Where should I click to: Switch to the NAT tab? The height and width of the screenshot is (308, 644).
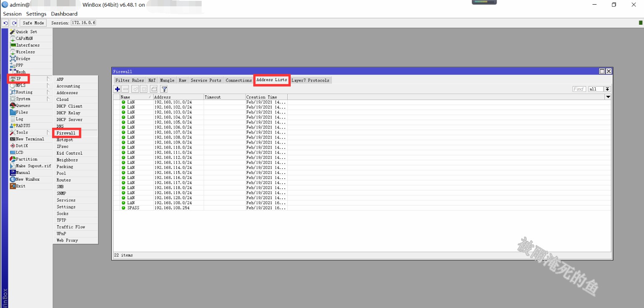click(x=152, y=80)
